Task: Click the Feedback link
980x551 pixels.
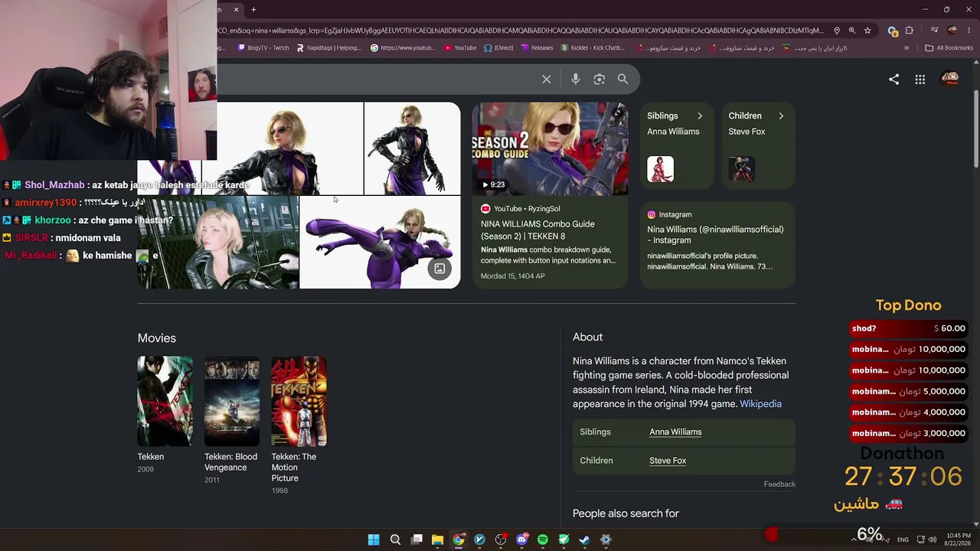Action: 779,484
